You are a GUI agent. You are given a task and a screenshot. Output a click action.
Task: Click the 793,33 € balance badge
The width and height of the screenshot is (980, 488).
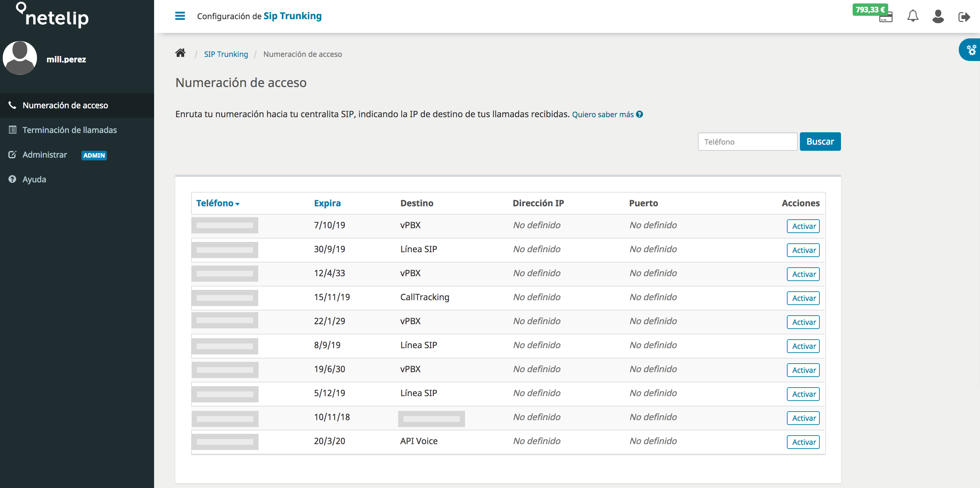870,10
